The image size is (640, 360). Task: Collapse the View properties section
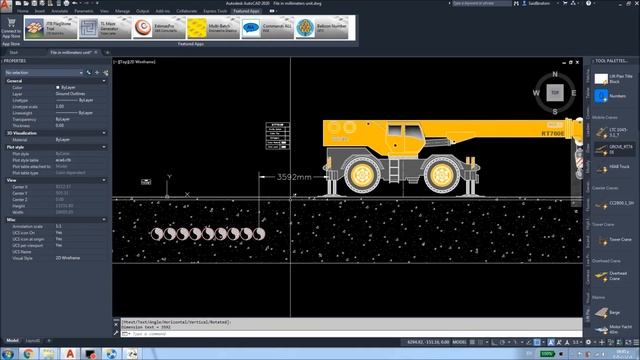pos(104,180)
